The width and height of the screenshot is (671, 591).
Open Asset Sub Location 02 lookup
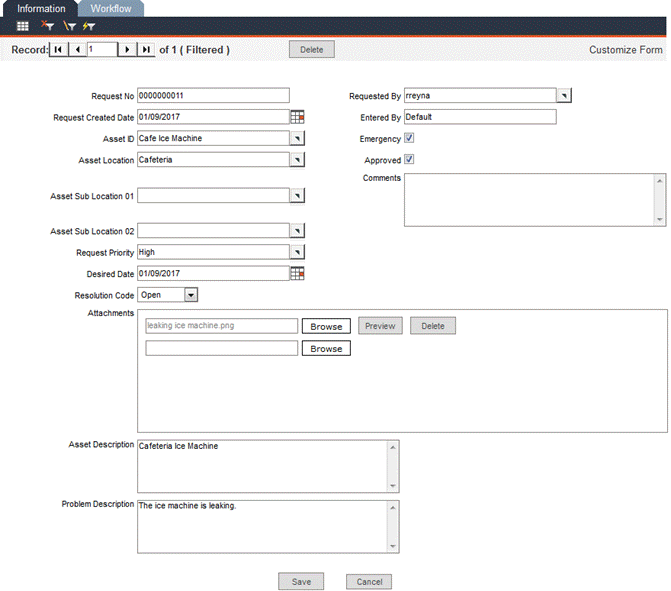tap(297, 231)
